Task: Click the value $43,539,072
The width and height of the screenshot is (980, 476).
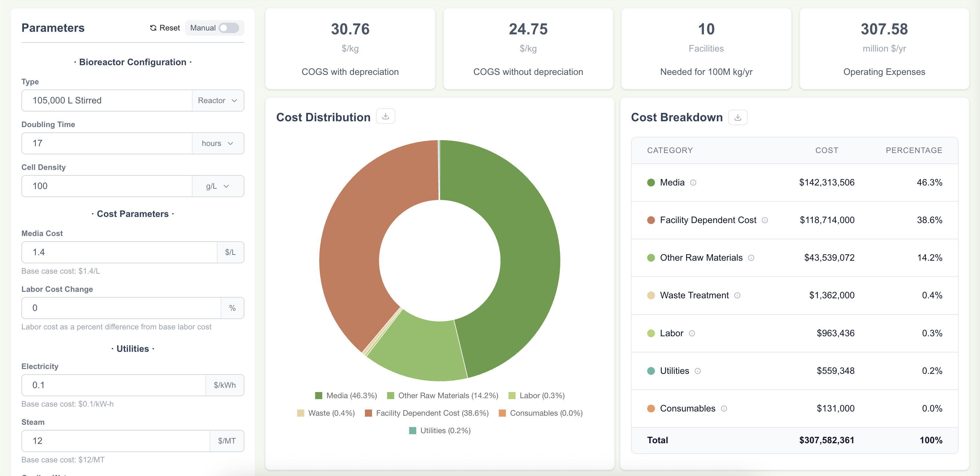Action: (829, 258)
